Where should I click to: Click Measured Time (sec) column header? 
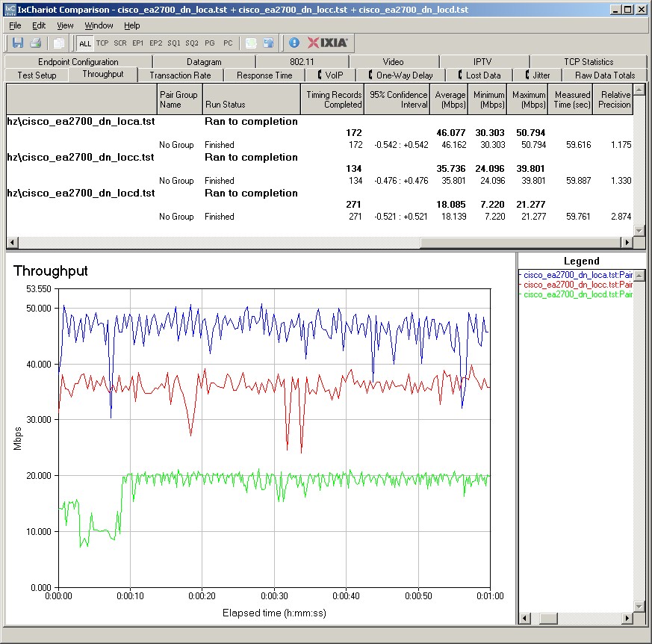(571, 99)
